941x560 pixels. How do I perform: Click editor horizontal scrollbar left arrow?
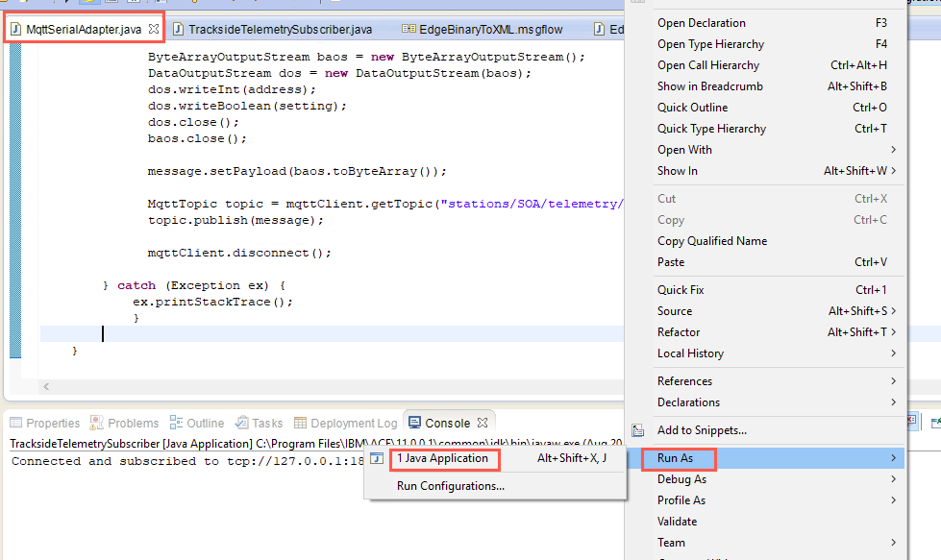click(x=46, y=387)
